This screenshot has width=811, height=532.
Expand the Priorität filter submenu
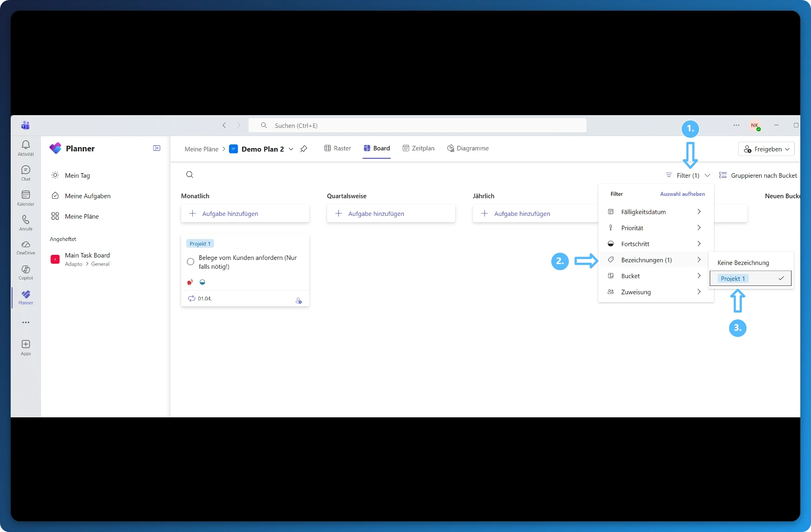(655, 228)
